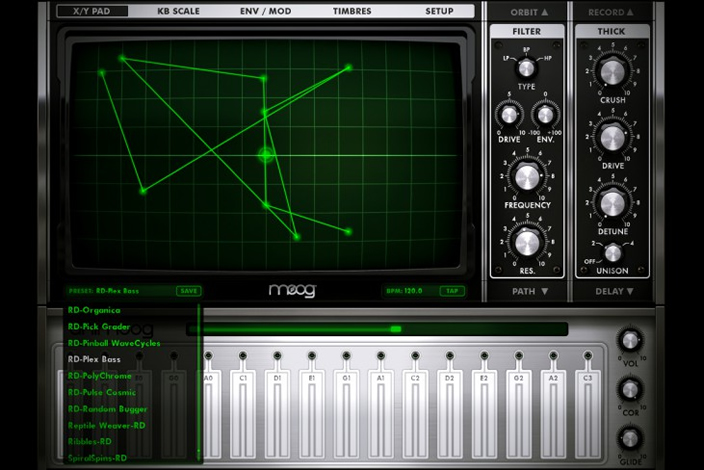Click the glowing orb at X/Y pad center
This screenshot has height=470, width=704.
tap(266, 155)
